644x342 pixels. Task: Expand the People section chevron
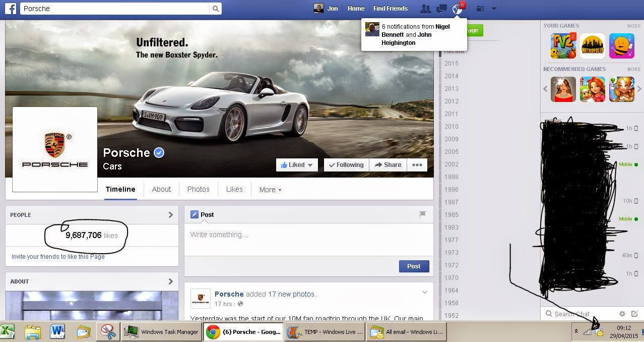pyautogui.click(x=170, y=215)
